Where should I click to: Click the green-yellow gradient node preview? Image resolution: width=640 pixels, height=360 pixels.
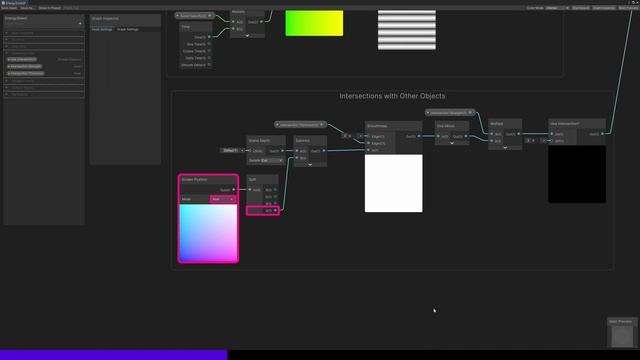click(x=314, y=23)
